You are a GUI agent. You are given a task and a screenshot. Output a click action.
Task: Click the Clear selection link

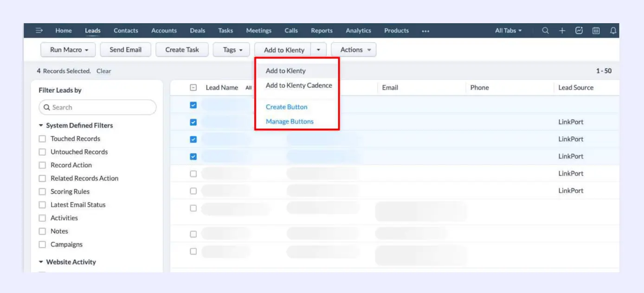pos(103,71)
